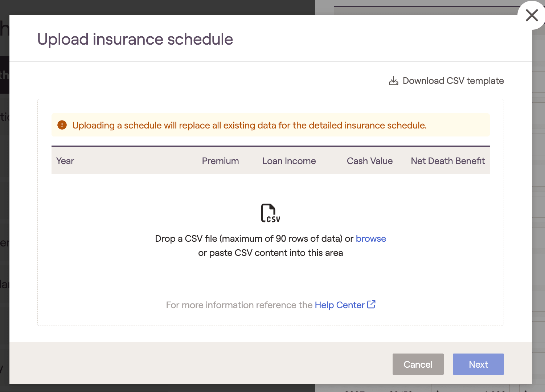Select the Cash Value column header
Image resolution: width=545 pixels, height=392 pixels.
coord(369,161)
